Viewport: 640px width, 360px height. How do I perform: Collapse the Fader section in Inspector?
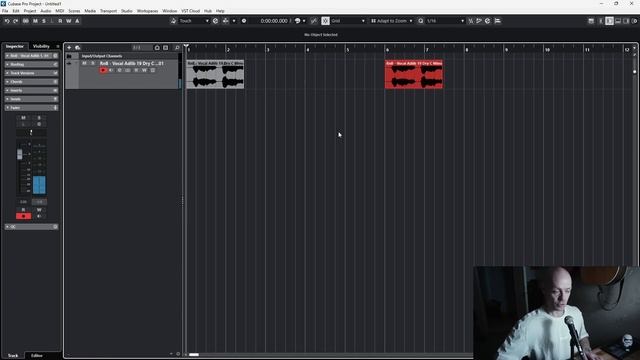[31, 108]
